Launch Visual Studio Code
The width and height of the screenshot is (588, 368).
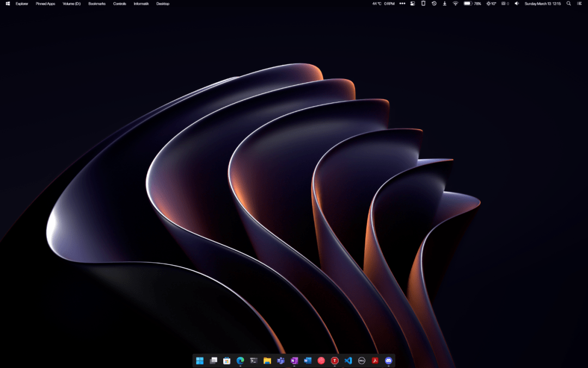tap(348, 360)
